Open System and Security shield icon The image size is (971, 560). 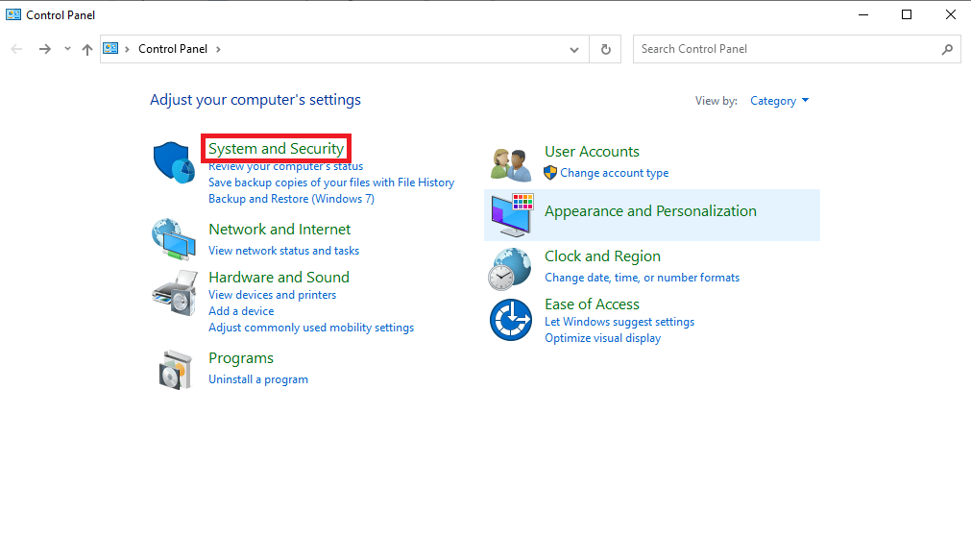(174, 162)
